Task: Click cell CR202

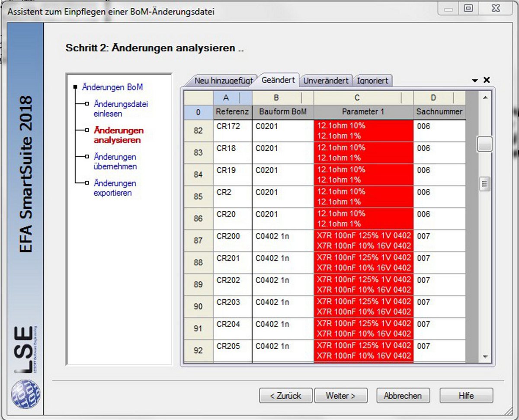Action: [x=233, y=285]
